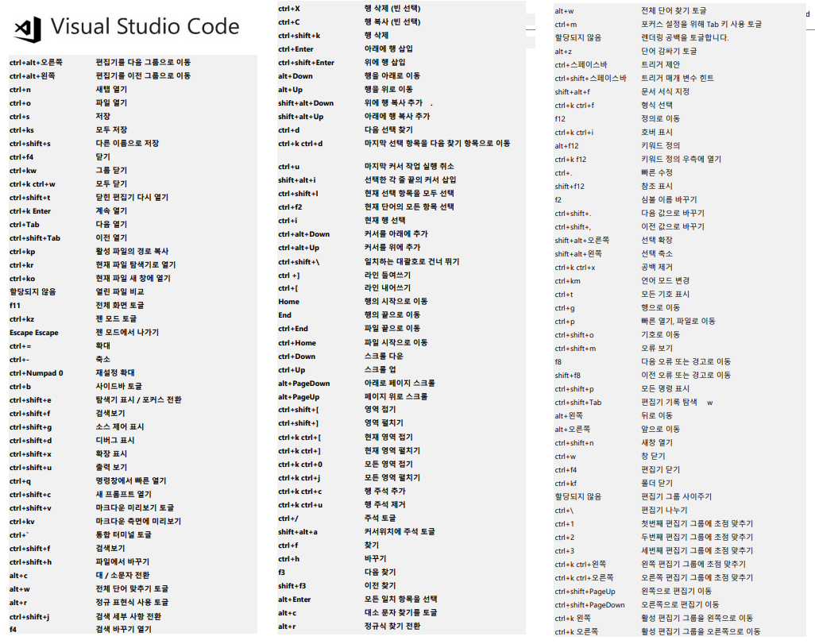Select the "젠 모드 토글" description
The image size is (815, 644).
point(116,318)
